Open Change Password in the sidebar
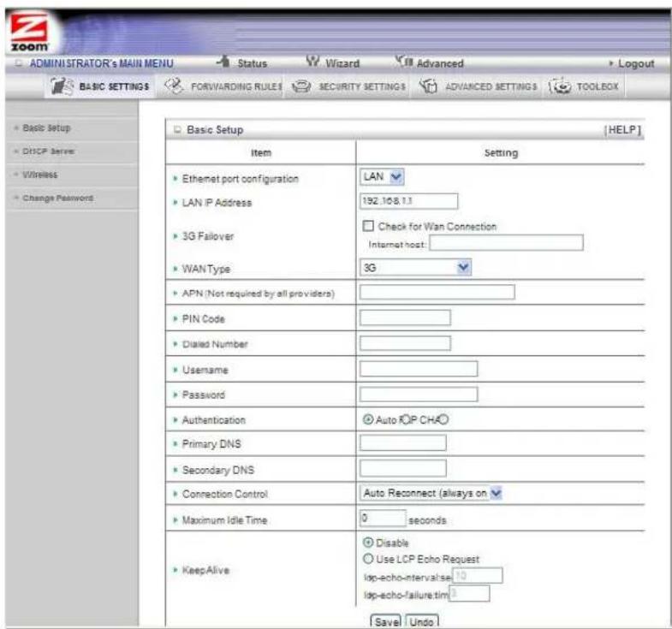The width and height of the screenshot is (672, 629). click(58, 198)
